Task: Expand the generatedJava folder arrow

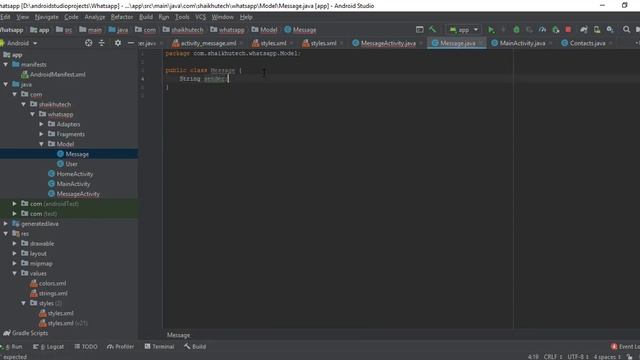Action: (x=6, y=224)
